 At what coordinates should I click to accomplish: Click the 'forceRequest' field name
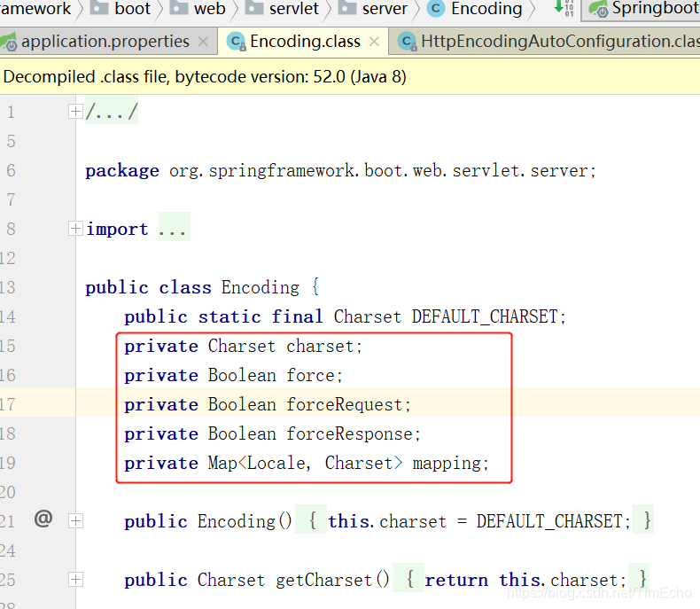coord(344,404)
